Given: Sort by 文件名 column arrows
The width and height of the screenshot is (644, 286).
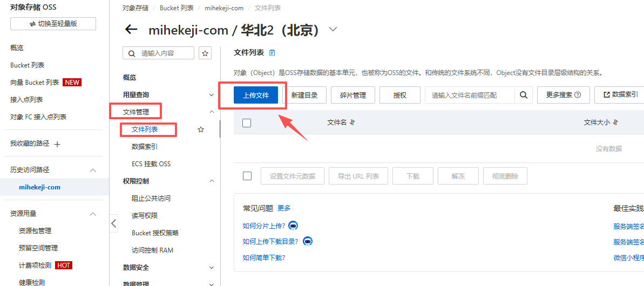Looking at the screenshot, I should (352, 122).
